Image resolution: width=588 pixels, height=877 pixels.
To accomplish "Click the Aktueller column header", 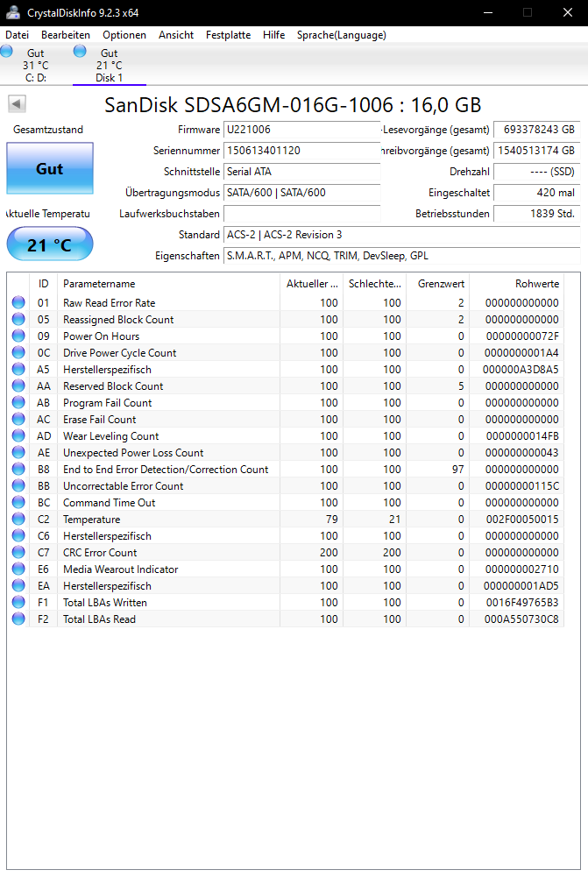I will click(312, 284).
